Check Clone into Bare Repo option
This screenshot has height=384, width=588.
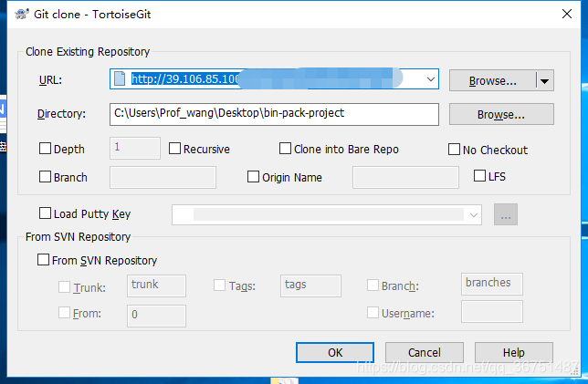click(286, 149)
